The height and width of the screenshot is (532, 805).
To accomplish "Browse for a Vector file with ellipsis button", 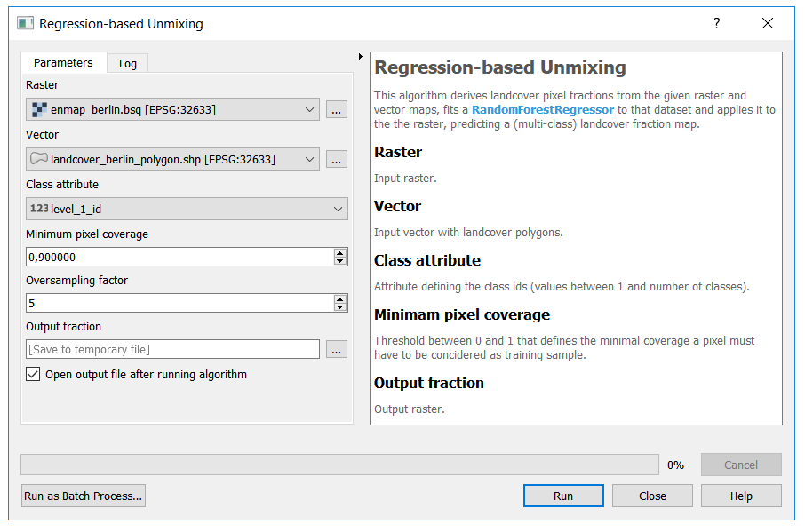I will [336, 160].
